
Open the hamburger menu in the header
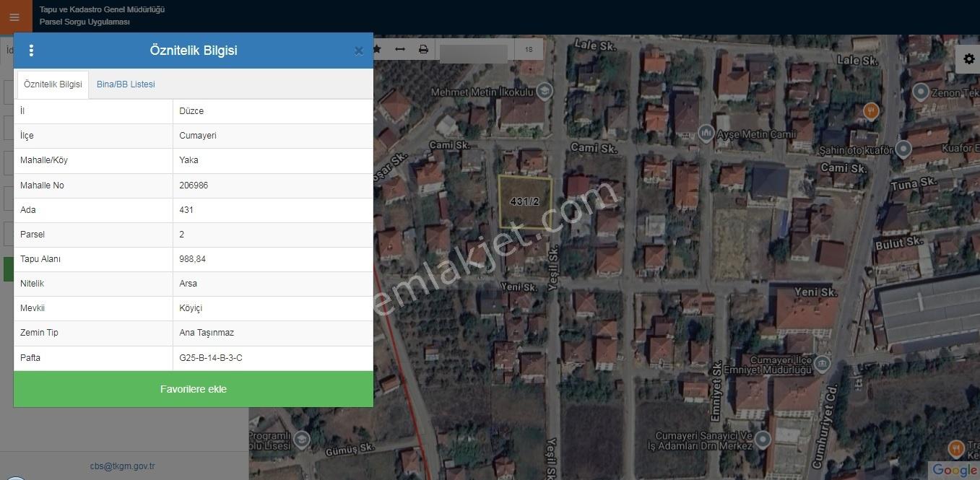(x=14, y=17)
